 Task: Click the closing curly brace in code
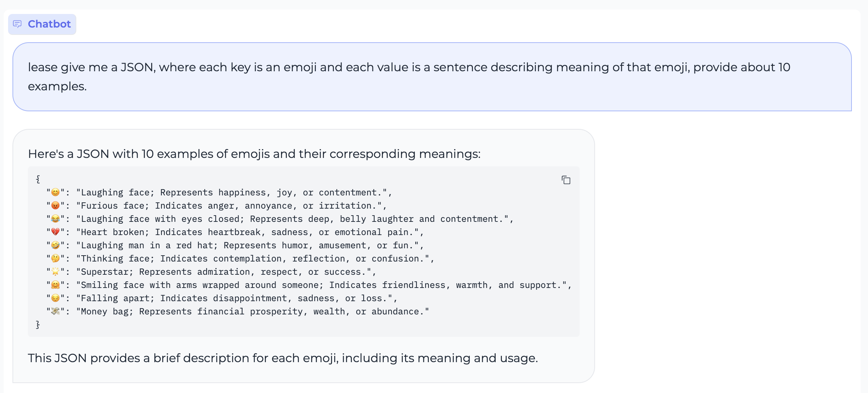tap(38, 325)
